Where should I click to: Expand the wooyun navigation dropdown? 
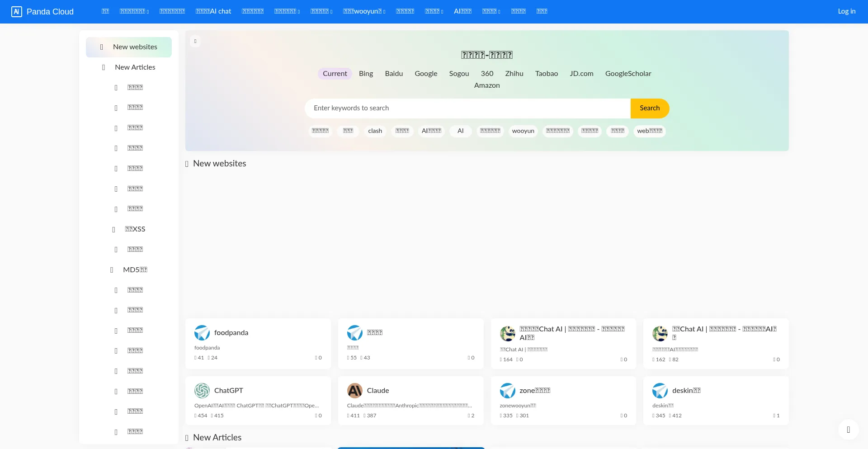(364, 11)
